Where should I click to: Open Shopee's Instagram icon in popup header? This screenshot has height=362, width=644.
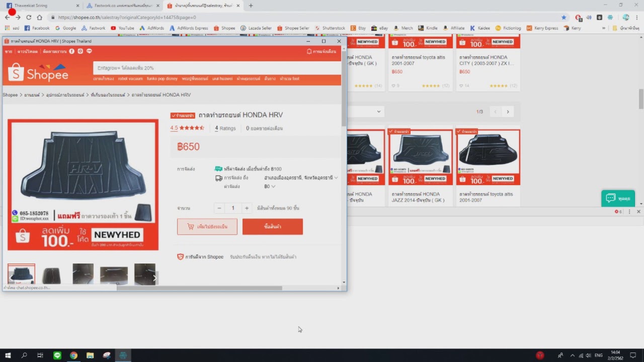pos(80,51)
